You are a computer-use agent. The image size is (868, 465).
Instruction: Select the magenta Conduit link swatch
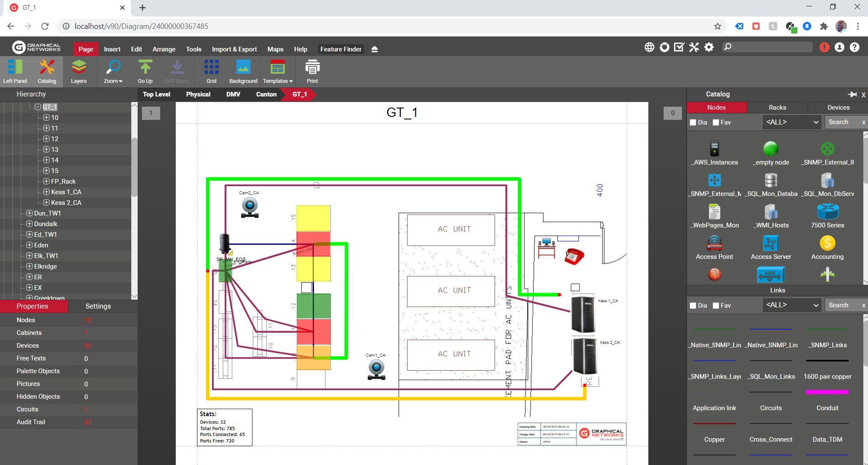827,392
